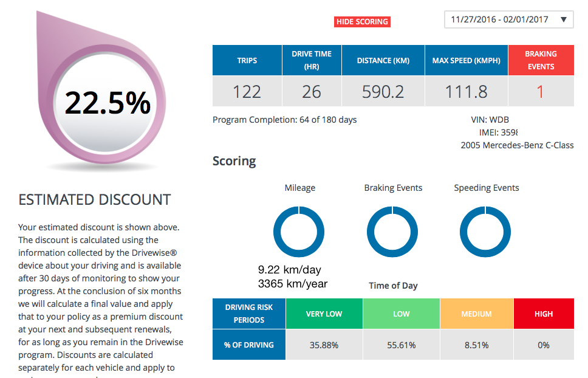Image resolution: width=588 pixels, height=378 pixels.
Task: Toggle the Hide Scoring control
Action: [362, 21]
